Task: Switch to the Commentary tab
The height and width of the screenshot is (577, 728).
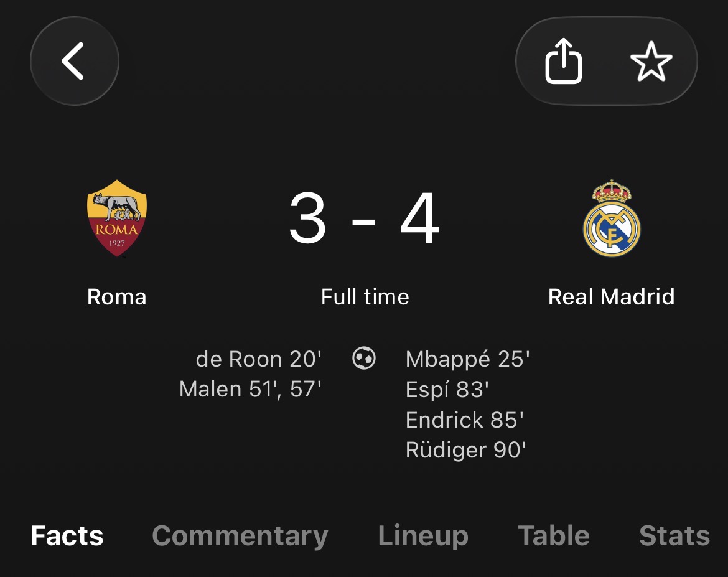Action: tap(240, 536)
